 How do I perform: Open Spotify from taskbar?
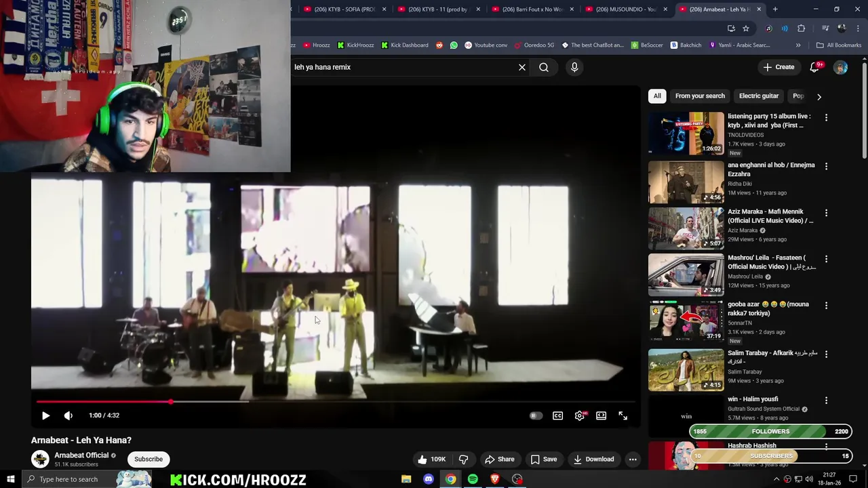473,479
